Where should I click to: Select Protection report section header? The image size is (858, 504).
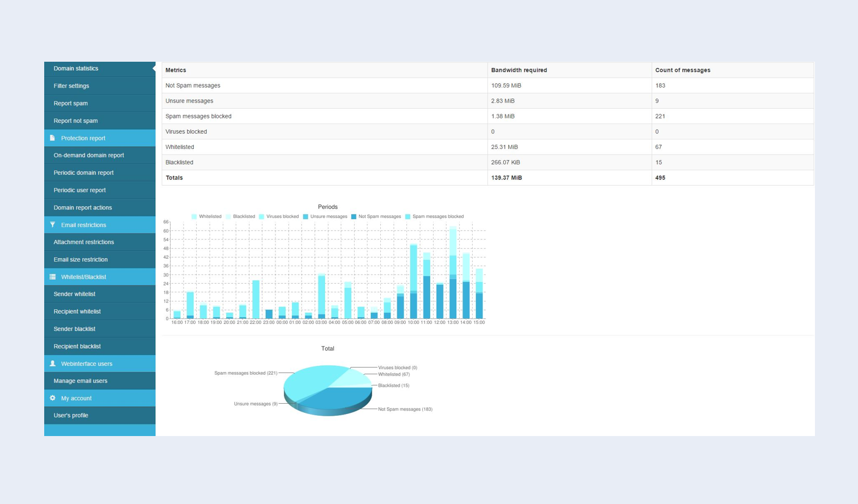(x=100, y=138)
